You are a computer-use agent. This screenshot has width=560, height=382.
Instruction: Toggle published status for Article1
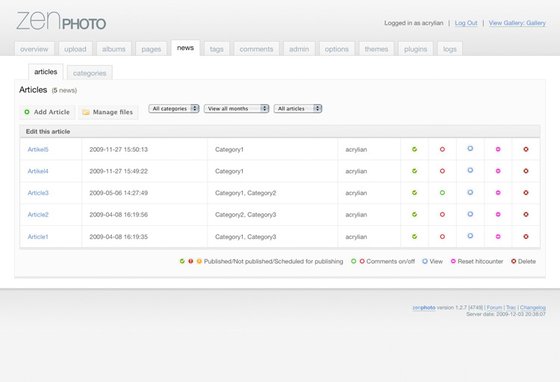414,236
